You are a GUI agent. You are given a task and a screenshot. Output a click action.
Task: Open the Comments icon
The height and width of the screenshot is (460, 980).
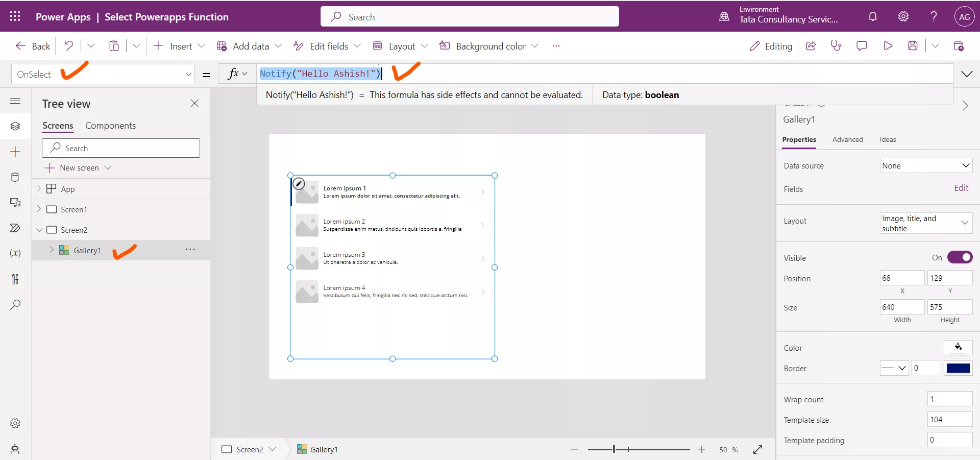862,46
